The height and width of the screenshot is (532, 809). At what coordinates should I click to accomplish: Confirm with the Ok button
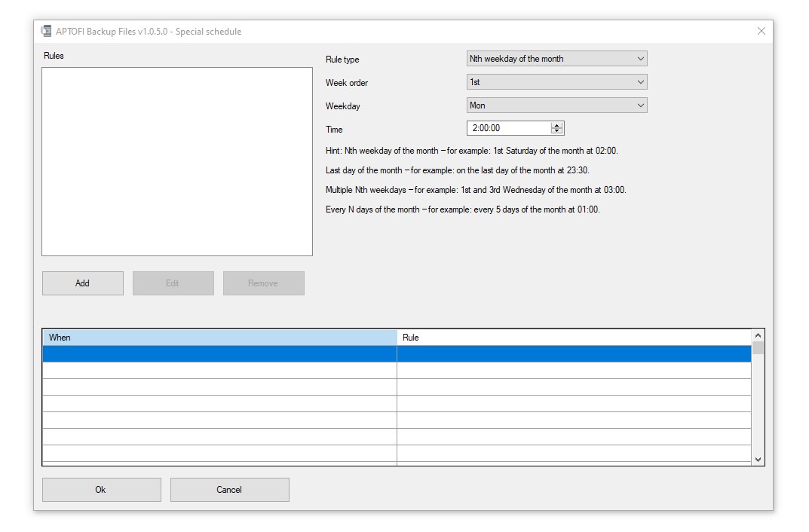[x=101, y=490]
